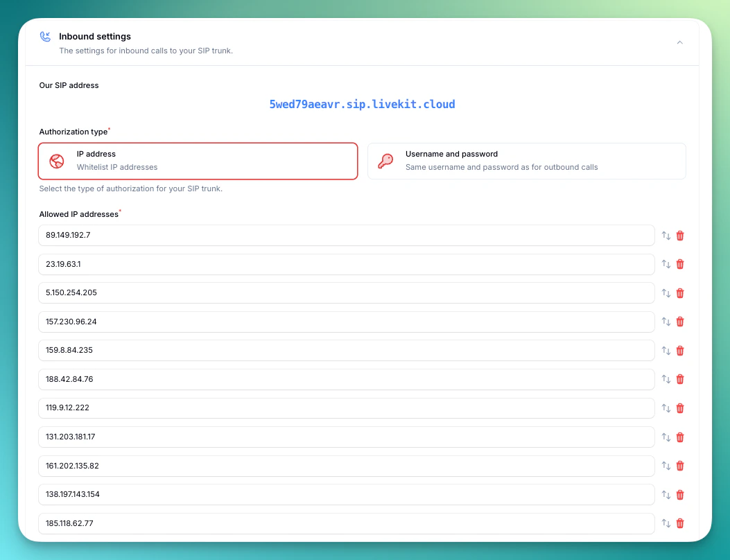Click the reorder icon beside 138.197.143.154
Viewport: 730px width, 560px height.
coord(665,495)
